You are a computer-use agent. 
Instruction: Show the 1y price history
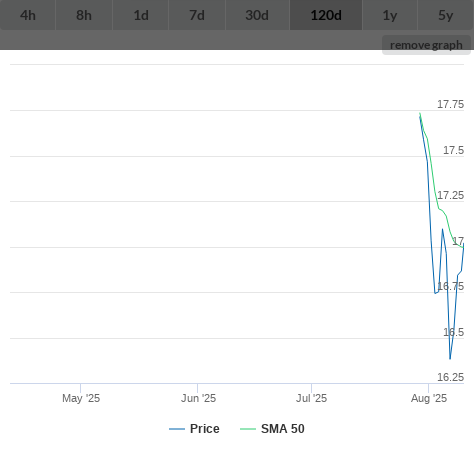390,15
